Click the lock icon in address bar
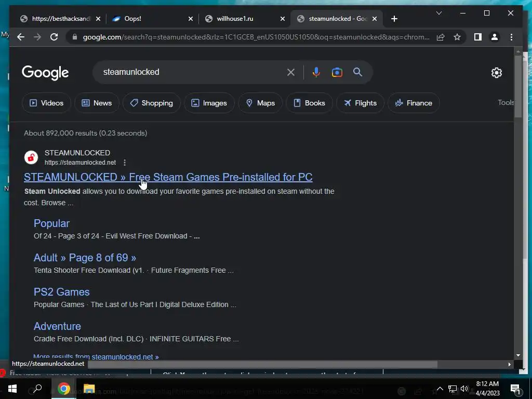Screen dimensions: 532x399 tap(75, 37)
